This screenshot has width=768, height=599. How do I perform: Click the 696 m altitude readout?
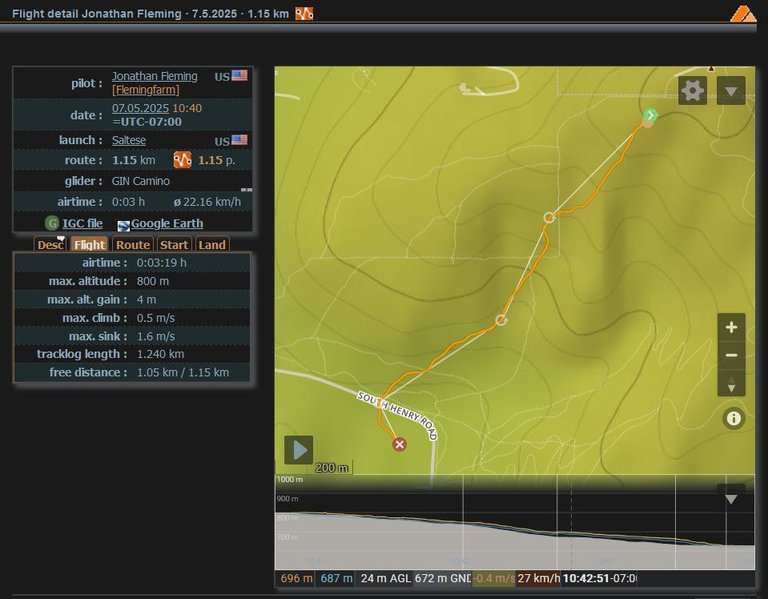click(x=296, y=578)
